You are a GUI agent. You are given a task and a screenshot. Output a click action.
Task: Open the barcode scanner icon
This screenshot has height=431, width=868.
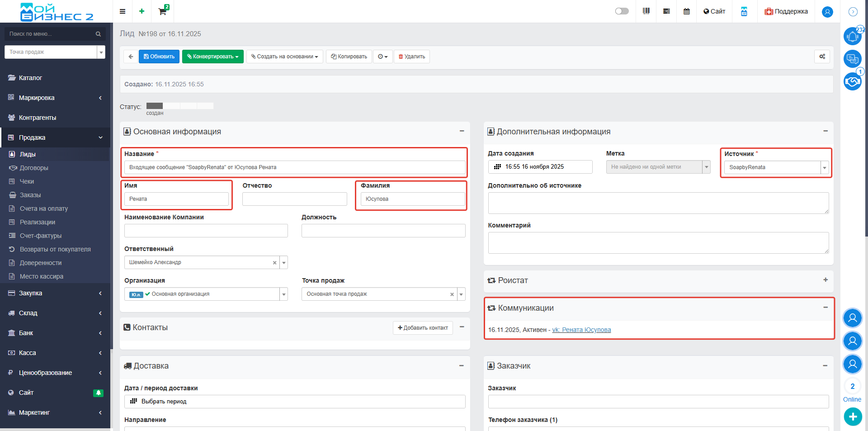pyautogui.click(x=646, y=11)
